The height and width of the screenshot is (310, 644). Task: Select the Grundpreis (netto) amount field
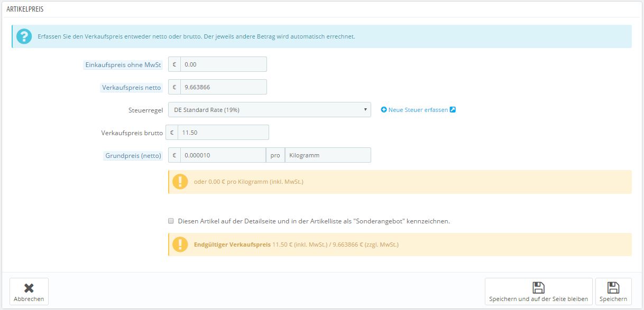223,155
